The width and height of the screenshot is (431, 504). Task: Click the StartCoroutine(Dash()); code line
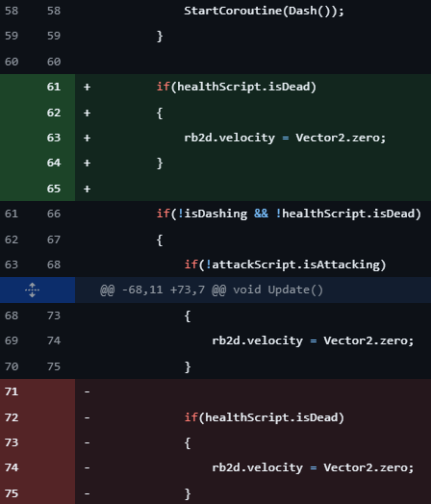(x=264, y=11)
